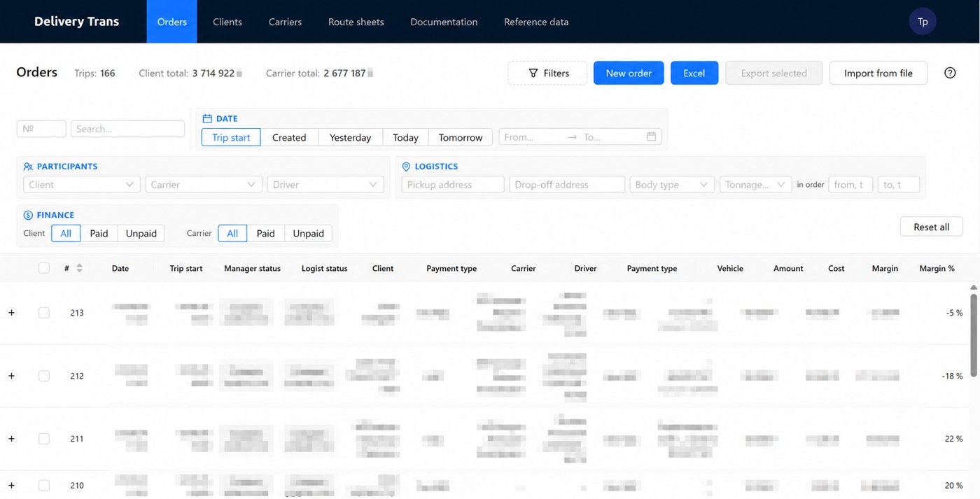Switch to the Orders tab
This screenshot has width=980, height=499.
(171, 22)
